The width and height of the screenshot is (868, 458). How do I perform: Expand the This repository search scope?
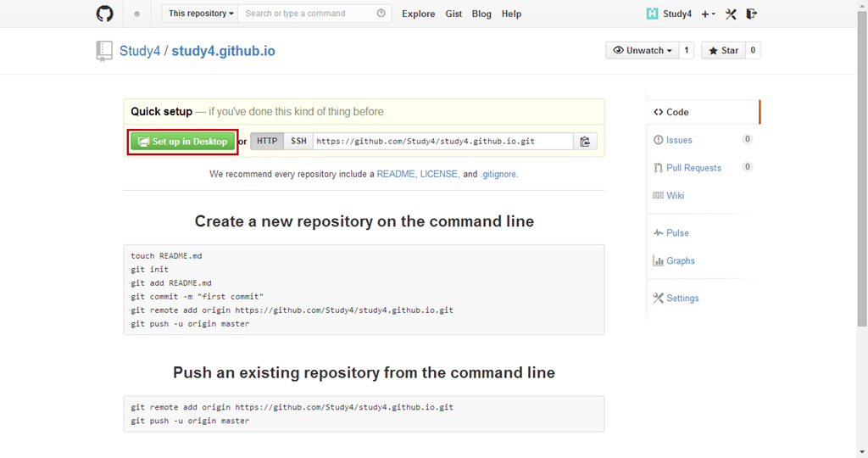coord(201,14)
